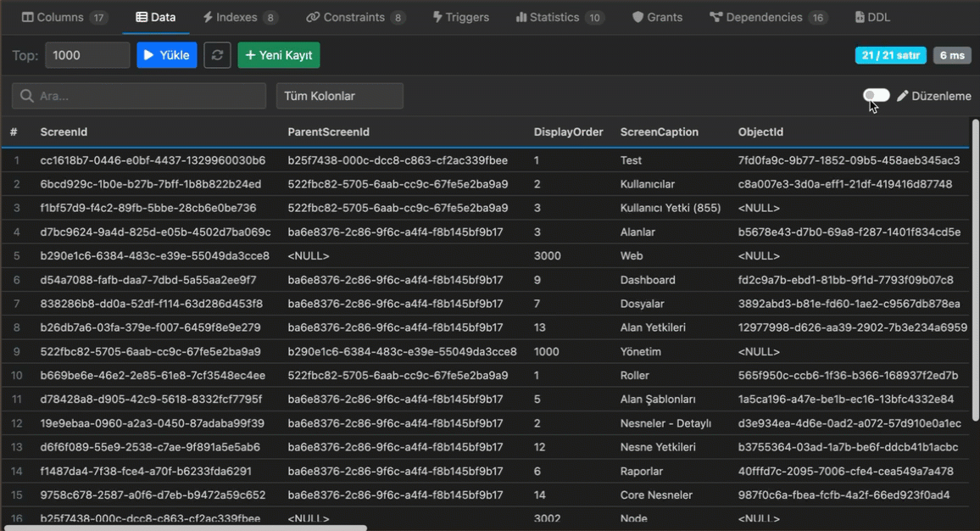The image size is (980, 531).
Task: Select the Dashboard cell in ScreenCaption column
Action: (x=648, y=280)
